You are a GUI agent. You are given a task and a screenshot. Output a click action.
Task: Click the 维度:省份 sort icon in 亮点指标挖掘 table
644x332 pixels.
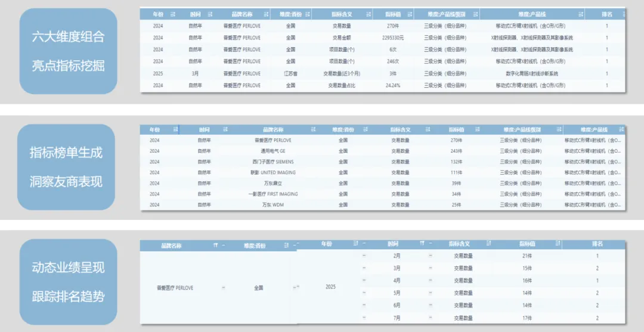pyautogui.click(x=308, y=14)
